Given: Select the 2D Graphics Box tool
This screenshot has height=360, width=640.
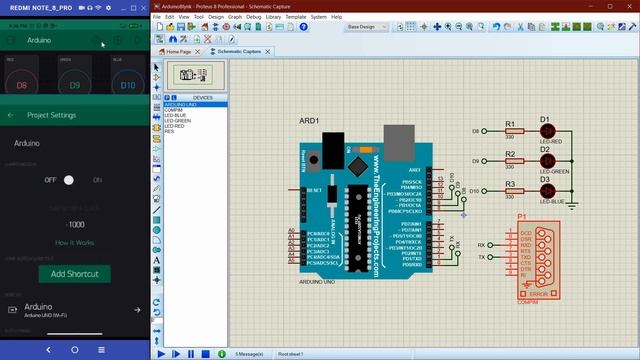Looking at the screenshot, I should [157, 220].
